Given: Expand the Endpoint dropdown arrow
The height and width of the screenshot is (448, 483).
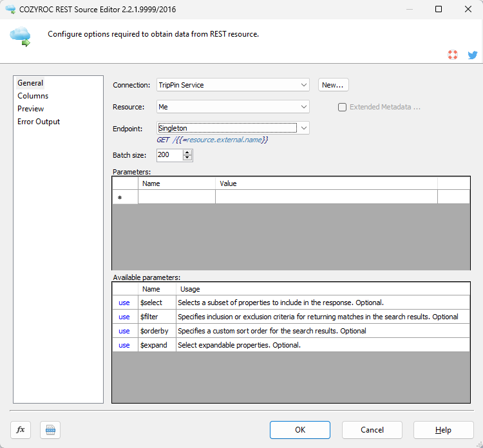Looking at the screenshot, I should pos(304,128).
